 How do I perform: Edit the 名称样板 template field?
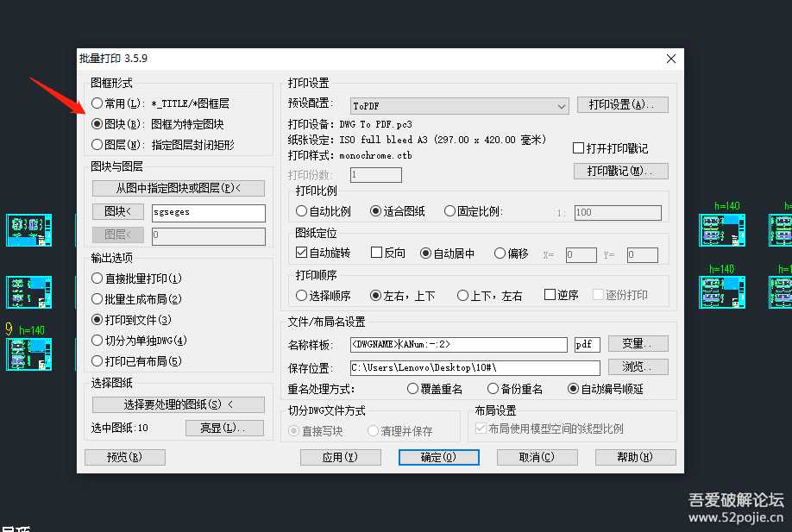pyautogui.click(x=457, y=343)
